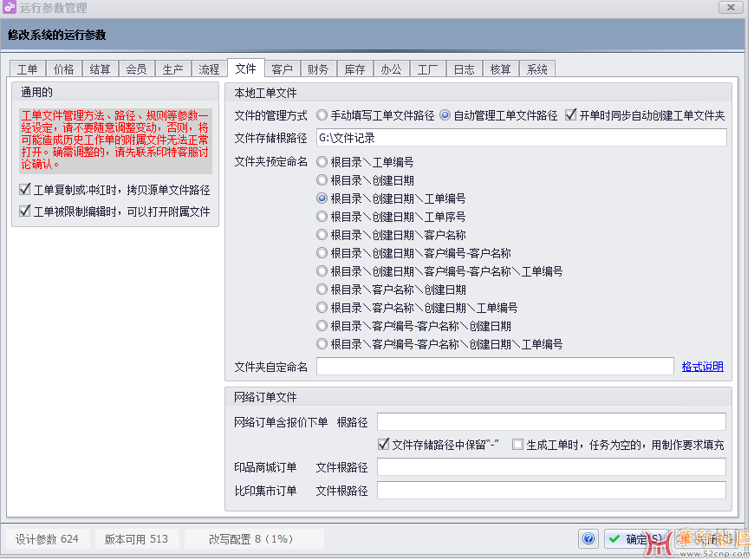Uncheck 工单被限制编辑时可以打开附属文件

25,212
